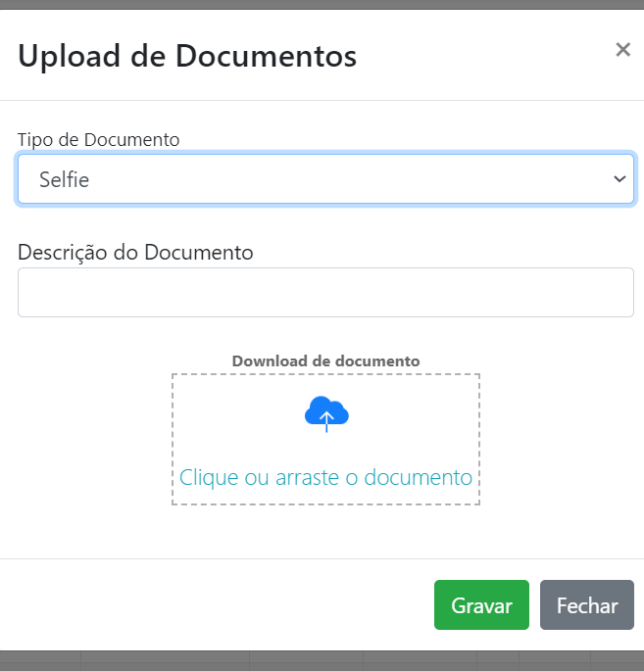Focus the Descrição do Documento text field
Screen dimensions: 644x671
tap(325, 292)
